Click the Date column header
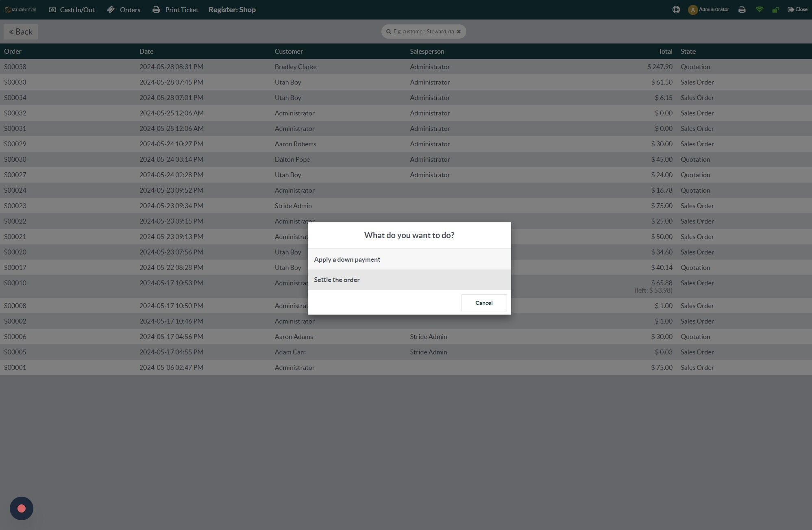This screenshot has width=812, height=530. pos(146,52)
